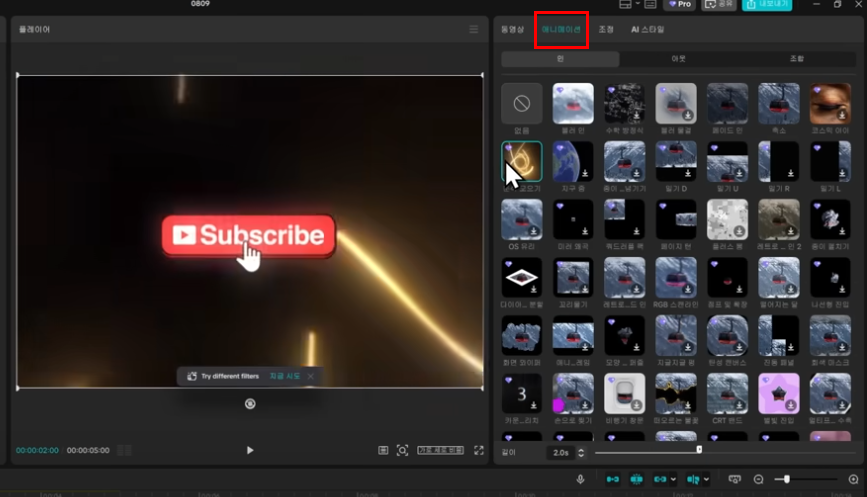Click the rotate handle below the preview
This screenshot has height=497, width=867.
tap(250, 404)
